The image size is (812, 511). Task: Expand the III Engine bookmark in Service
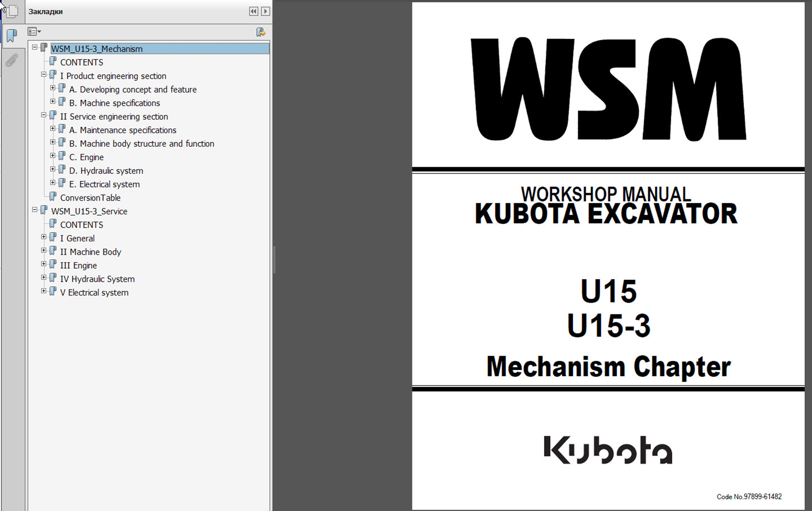click(44, 264)
